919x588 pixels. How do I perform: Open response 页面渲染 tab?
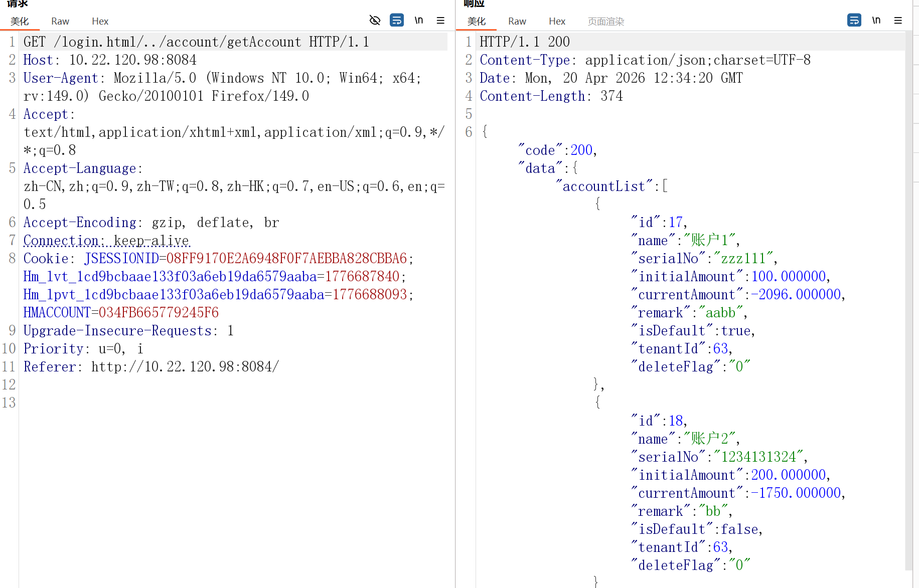point(606,21)
